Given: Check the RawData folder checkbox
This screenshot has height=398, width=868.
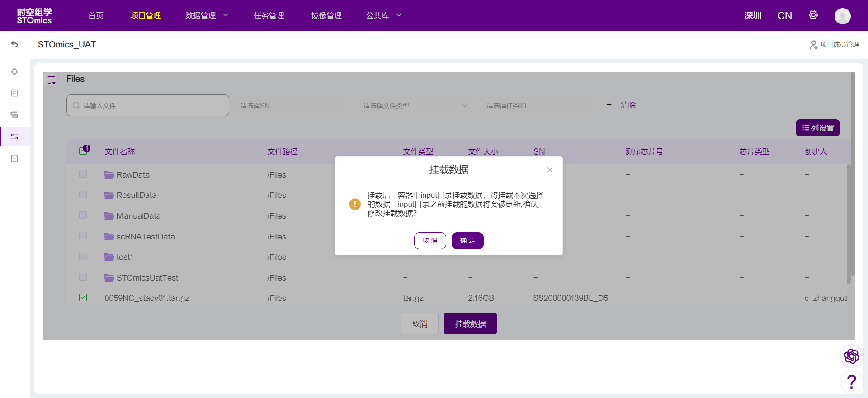Looking at the screenshot, I should click(83, 174).
